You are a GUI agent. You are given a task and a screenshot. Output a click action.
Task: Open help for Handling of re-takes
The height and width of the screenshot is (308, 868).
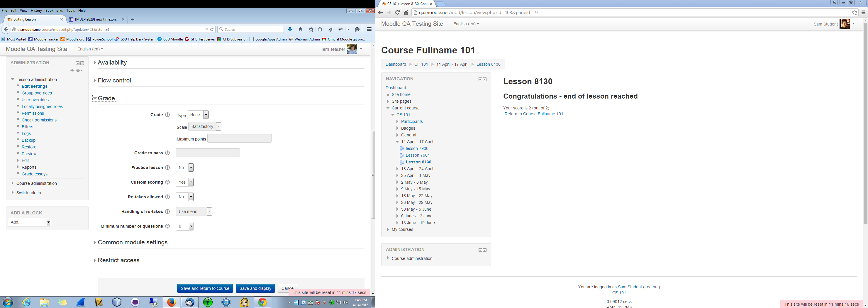tap(167, 211)
